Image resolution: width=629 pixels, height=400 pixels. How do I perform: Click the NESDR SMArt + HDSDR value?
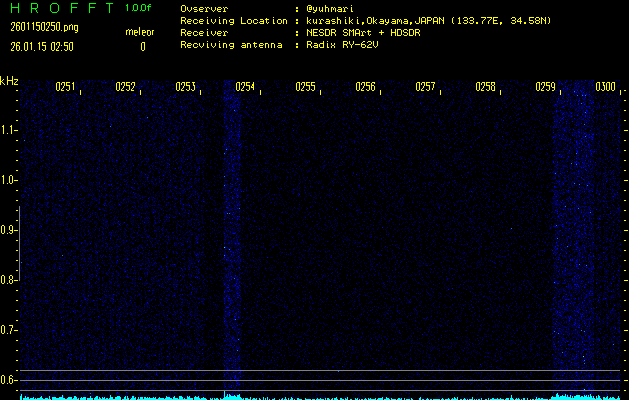click(x=363, y=33)
